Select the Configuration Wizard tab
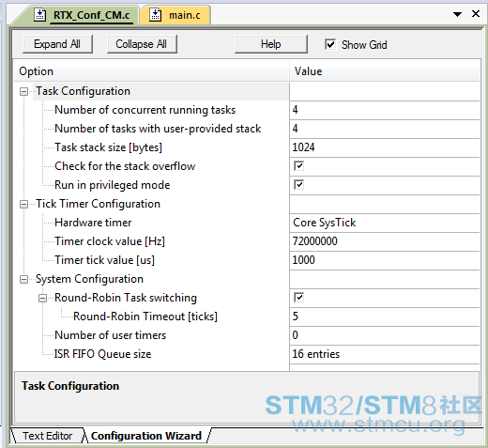488x448 pixels. click(146, 436)
